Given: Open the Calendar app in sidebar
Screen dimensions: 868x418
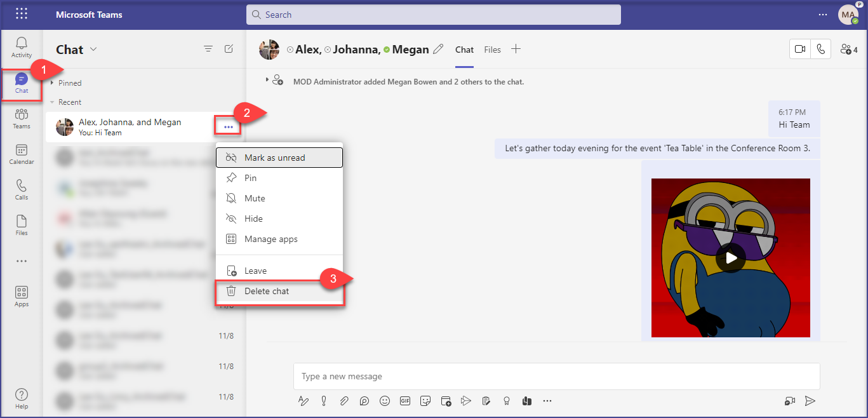Looking at the screenshot, I should click(22, 154).
